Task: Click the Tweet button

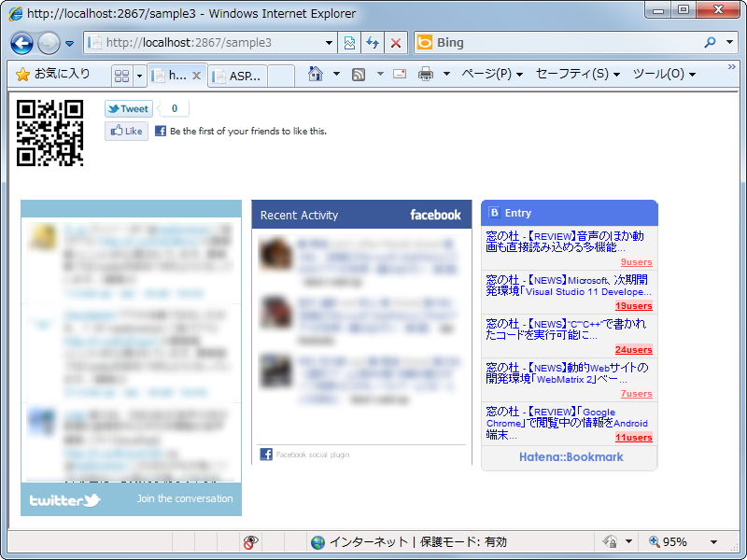Action: [129, 108]
